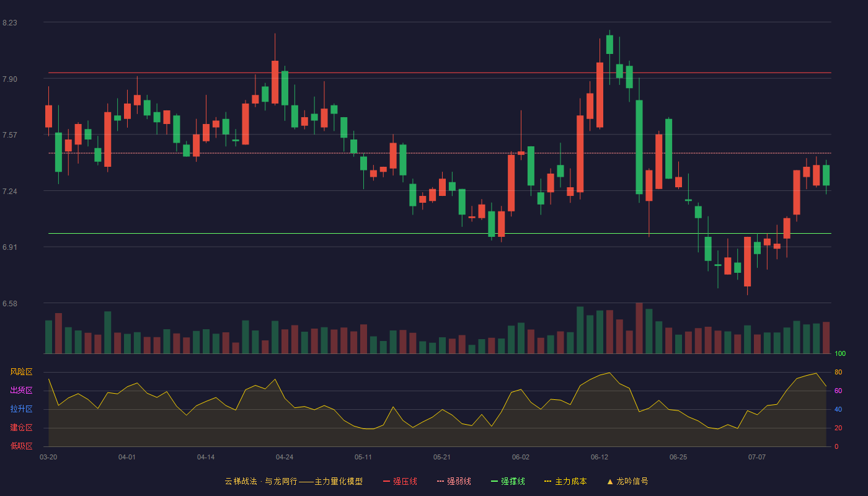Screen dimensions: 868x496
Task: Click the 8.23 price axis label
Action: (10, 23)
